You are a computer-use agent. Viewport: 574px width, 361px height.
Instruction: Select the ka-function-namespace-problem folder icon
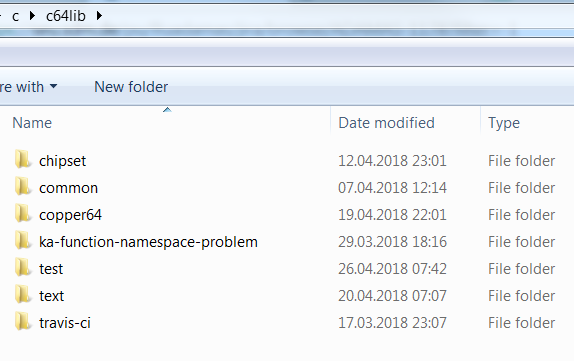coord(23,241)
